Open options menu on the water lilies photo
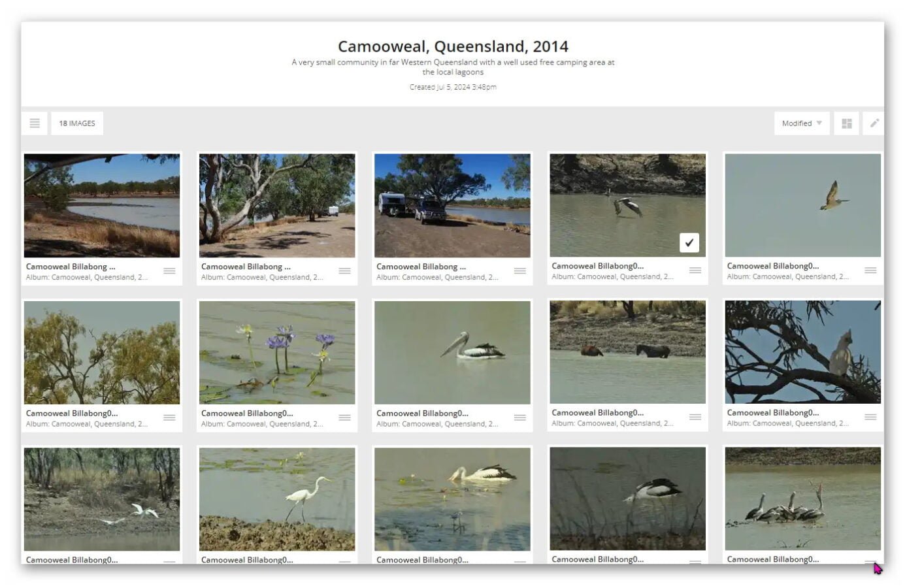 (345, 417)
